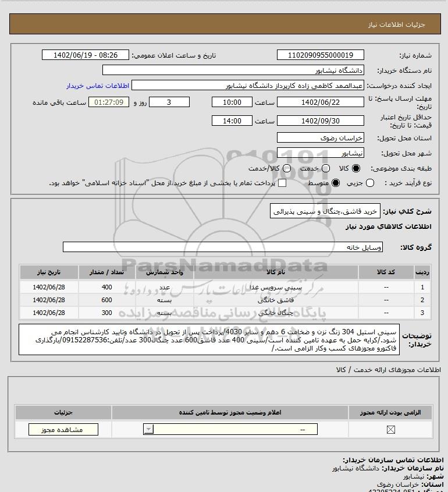The image size is (448, 492).
Task: Click the مشاهده مجوز button
Action: point(63,430)
